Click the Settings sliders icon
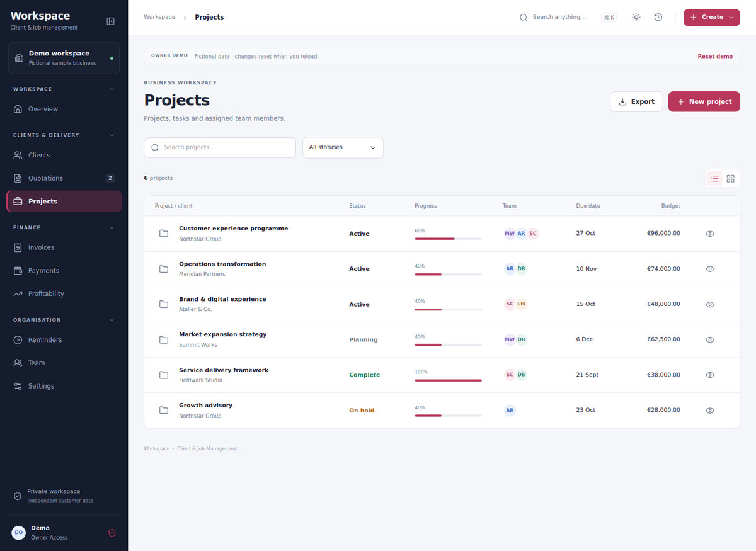 click(x=18, y=386)
